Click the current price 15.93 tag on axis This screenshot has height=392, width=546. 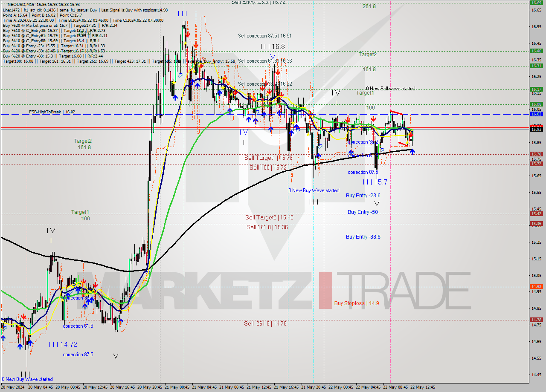coord(536,129)
